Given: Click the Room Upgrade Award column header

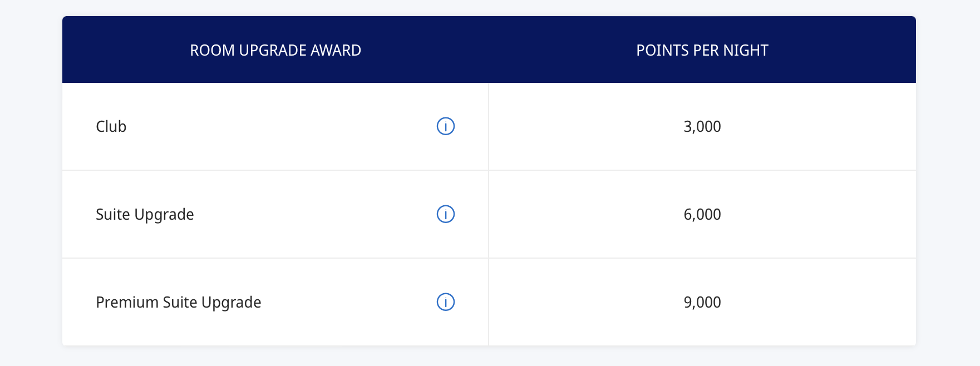Looking at the screenshot, I should 275,50.
